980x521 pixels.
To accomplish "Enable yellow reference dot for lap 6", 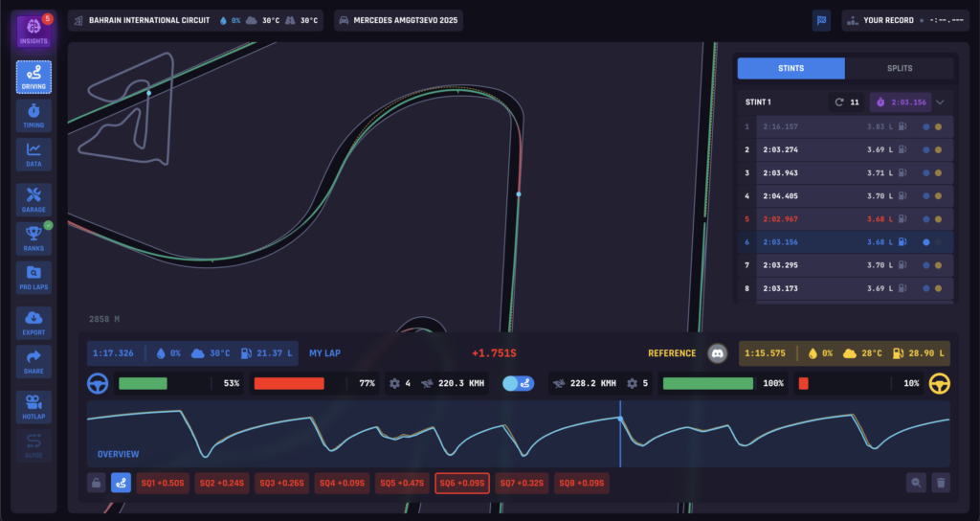I will click(938, 243).
